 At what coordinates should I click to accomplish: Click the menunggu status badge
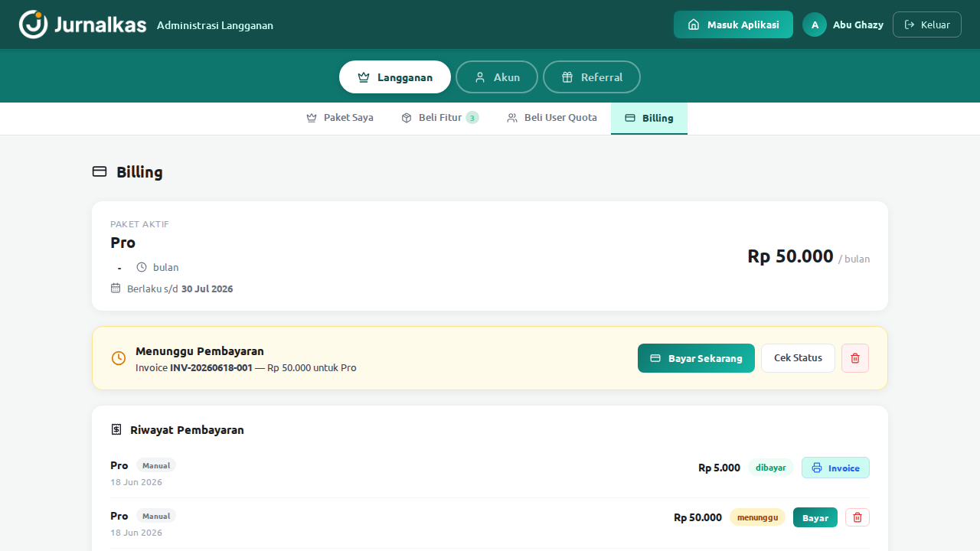click(757, 517)
